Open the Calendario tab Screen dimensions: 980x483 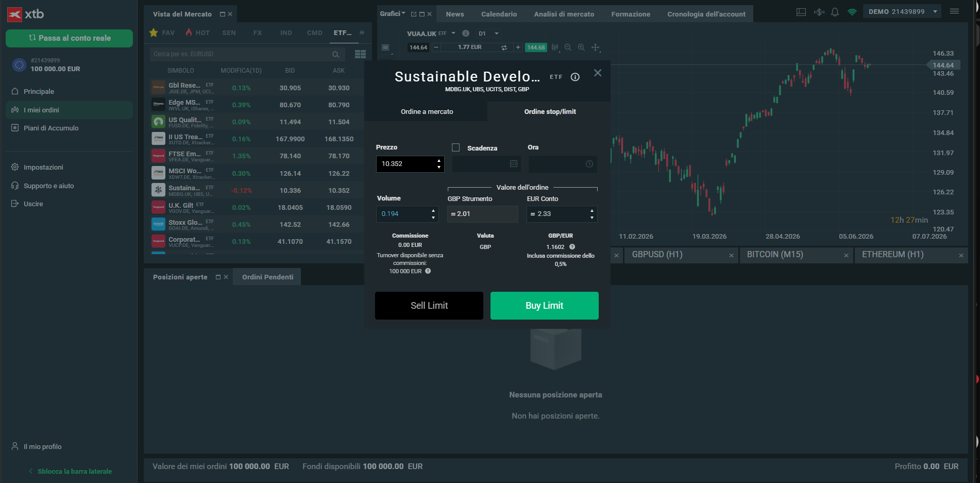coord(499,14)
